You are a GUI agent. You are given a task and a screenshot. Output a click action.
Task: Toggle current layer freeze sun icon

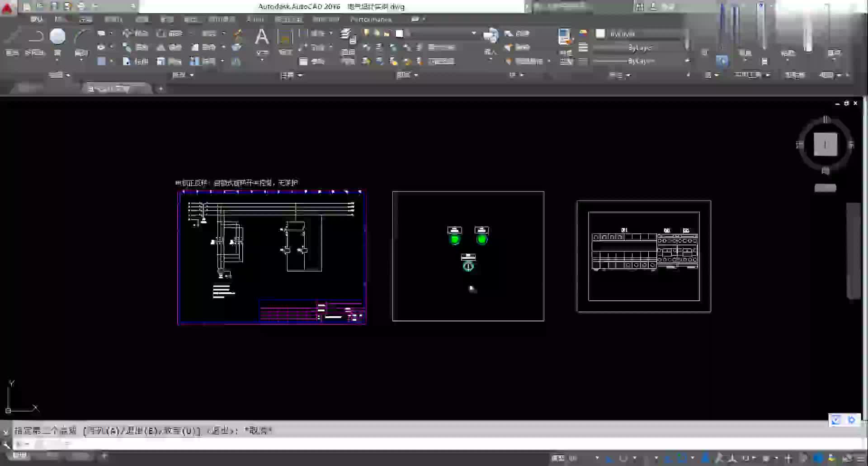[x=377, y=33]
